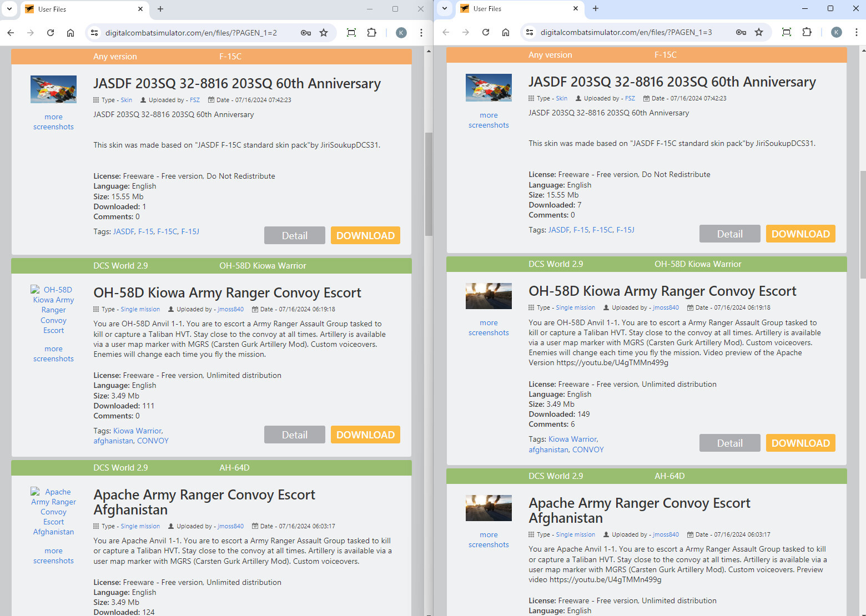Click DOWNLOAD for JASDF 203SQ skin in left window
The image size is (866, 616).
pyautogui.click(x=365, y=235)
